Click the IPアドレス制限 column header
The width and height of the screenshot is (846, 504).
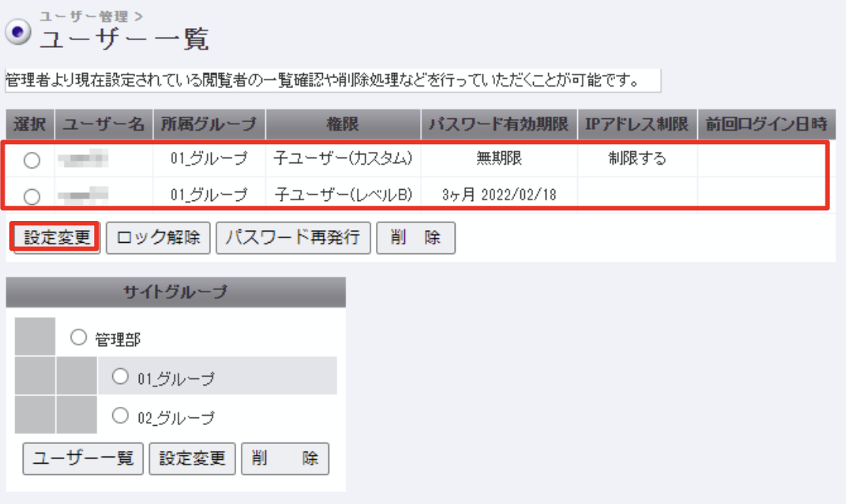point(637,124)
